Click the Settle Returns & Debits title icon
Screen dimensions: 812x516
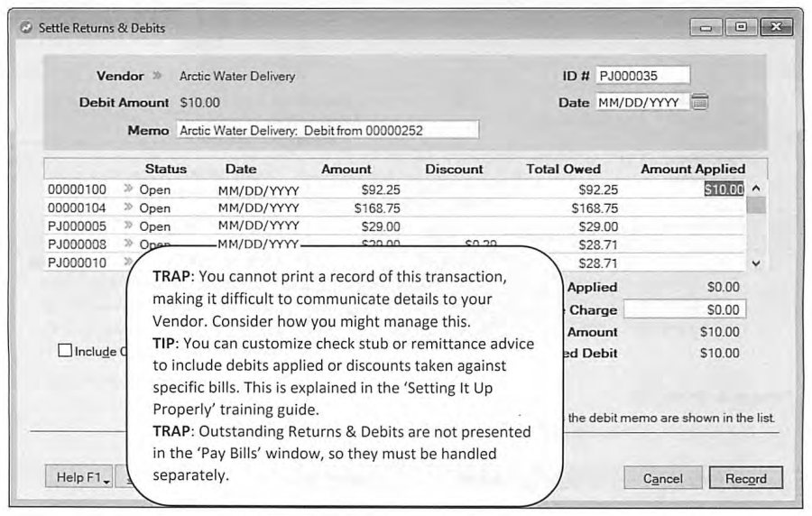point(26,27)
